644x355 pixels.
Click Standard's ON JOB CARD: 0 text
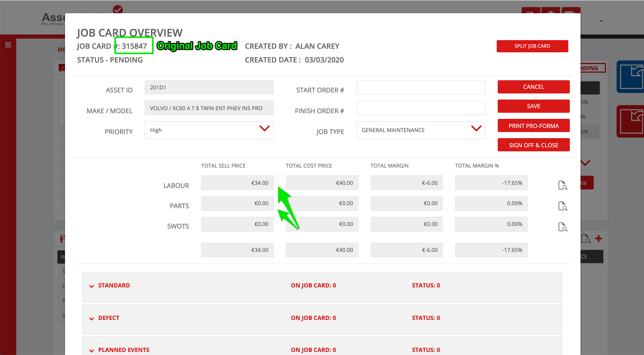tap(313, 285)
